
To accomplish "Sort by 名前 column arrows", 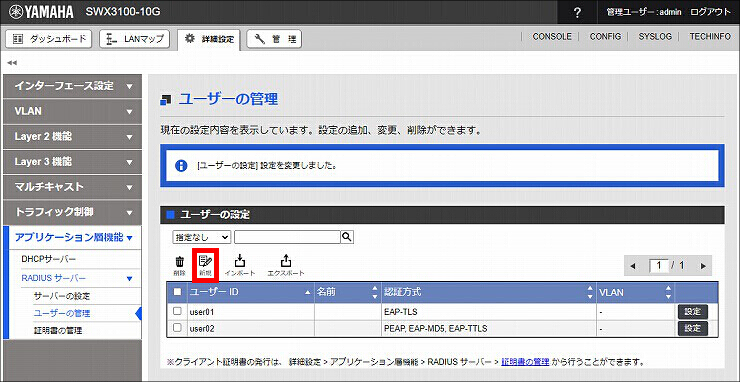I will tap(375, 292).
